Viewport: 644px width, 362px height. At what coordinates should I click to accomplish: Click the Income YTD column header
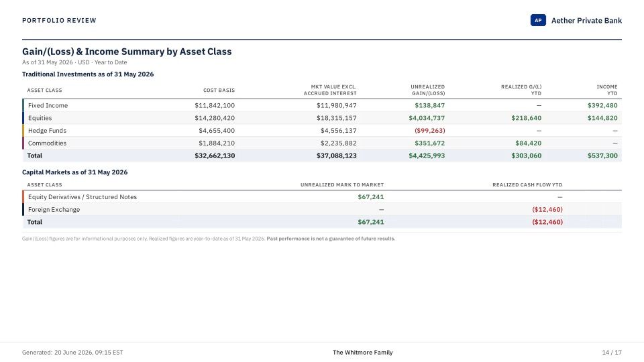(607, 90)
